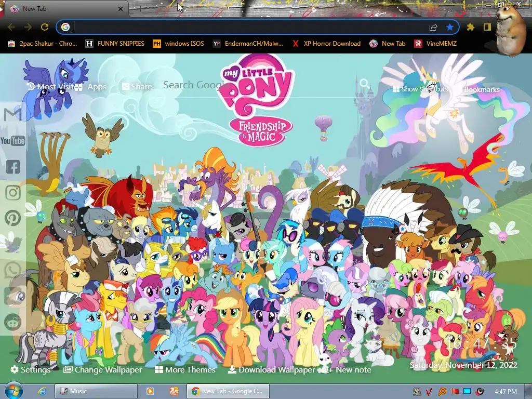Open the YouTube sidebar icon
Image resolution: width=532 pixels, height=399 pixels.
(x=13, y=140)
